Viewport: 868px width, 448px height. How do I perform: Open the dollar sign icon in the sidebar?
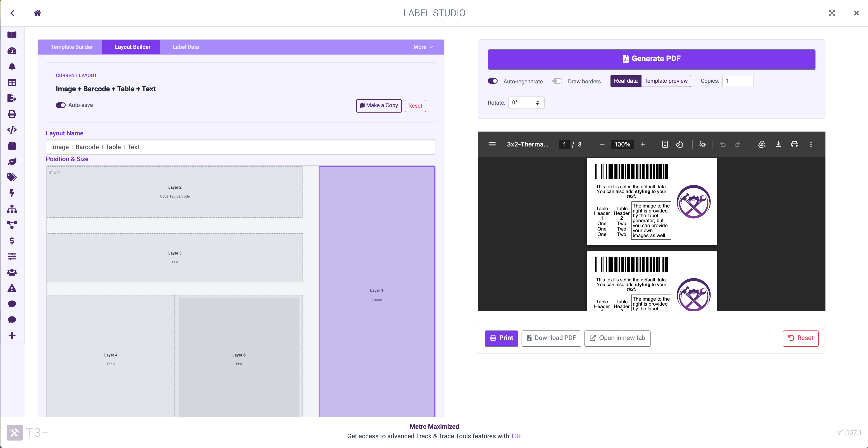tap(12, 241)
